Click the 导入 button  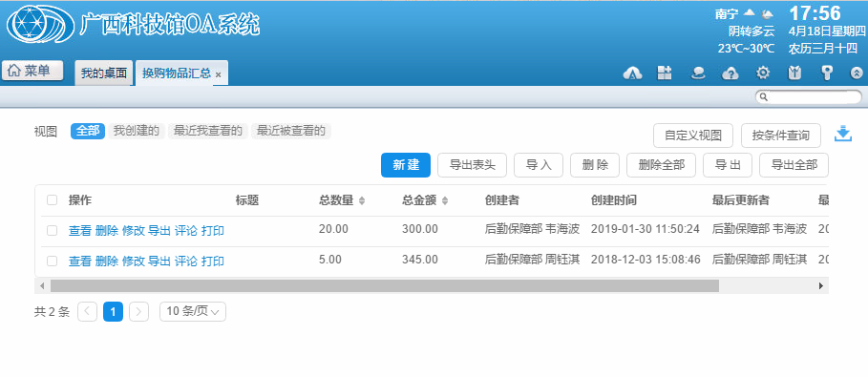click(539, 165)
